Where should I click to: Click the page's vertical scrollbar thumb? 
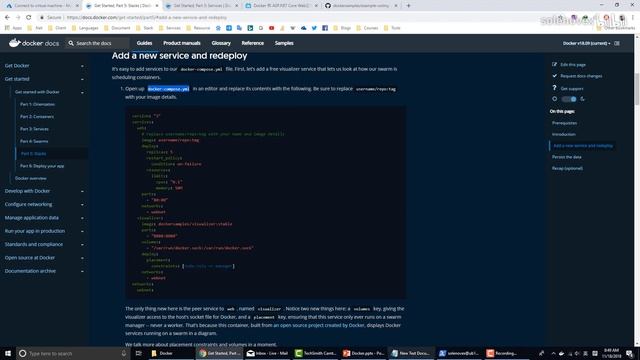click(637, 89)
